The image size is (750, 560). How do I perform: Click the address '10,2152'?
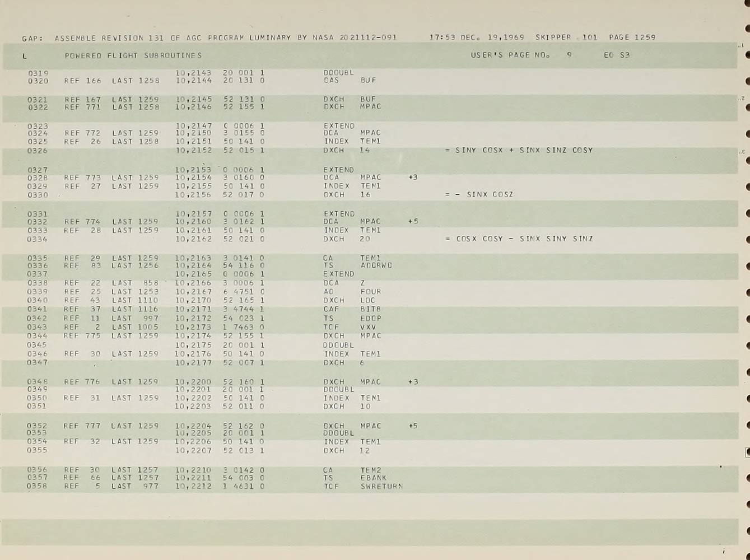pos(194,150)
